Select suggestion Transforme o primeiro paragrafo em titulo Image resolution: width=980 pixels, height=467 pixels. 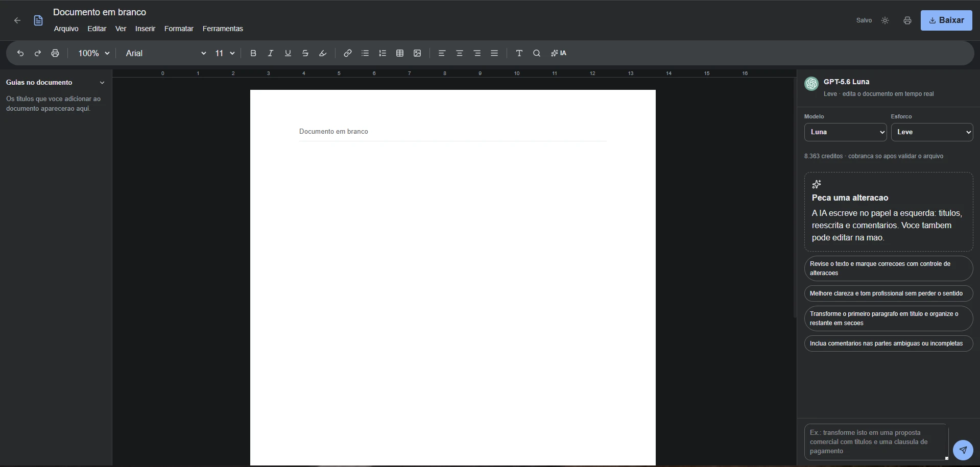pos(889,318)
